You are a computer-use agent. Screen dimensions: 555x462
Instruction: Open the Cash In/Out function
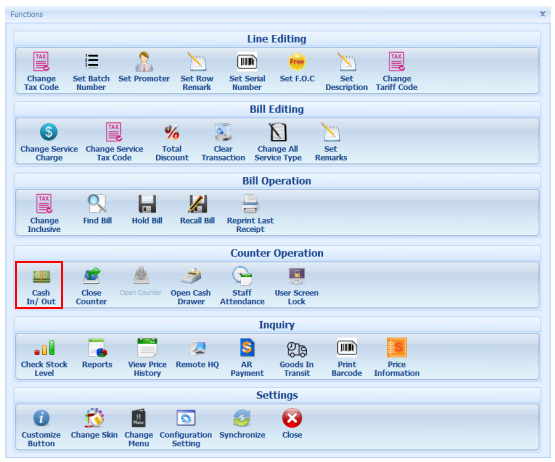pyautogui.click(x=41, y=286)
